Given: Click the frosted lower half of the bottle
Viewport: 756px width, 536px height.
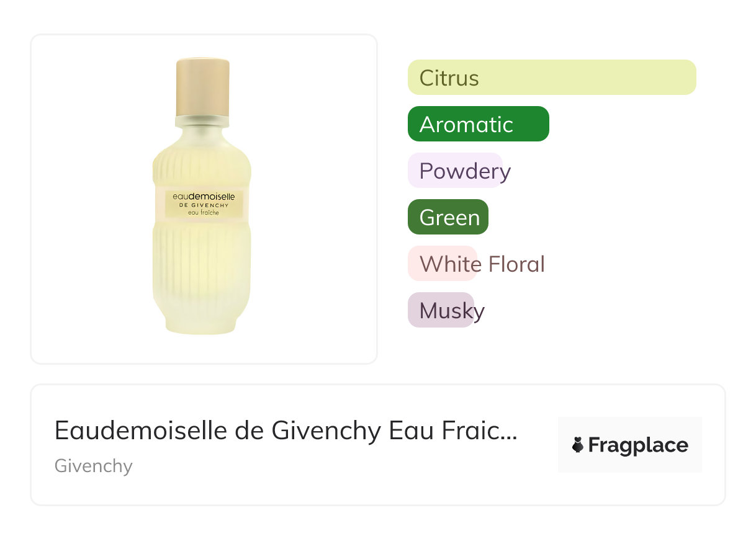Looking at the screenshot, I should tap(202, 279).
